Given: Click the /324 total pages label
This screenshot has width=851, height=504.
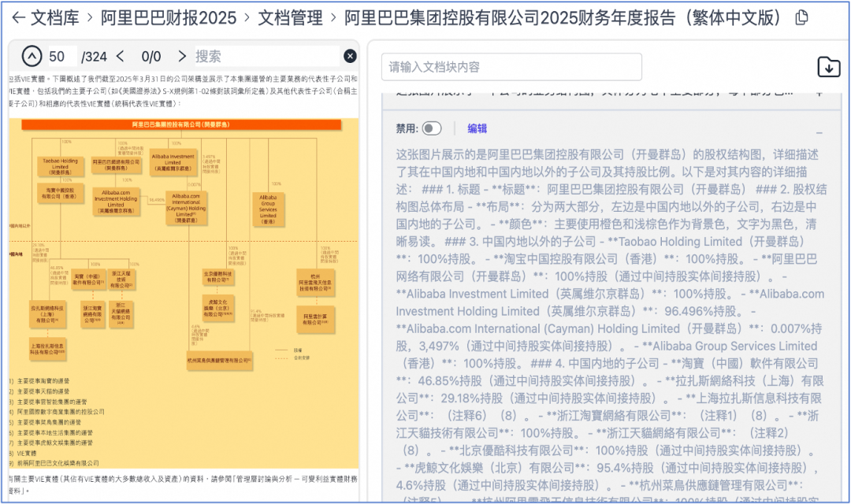Looking at the screenshot, I should coord(94,57).
